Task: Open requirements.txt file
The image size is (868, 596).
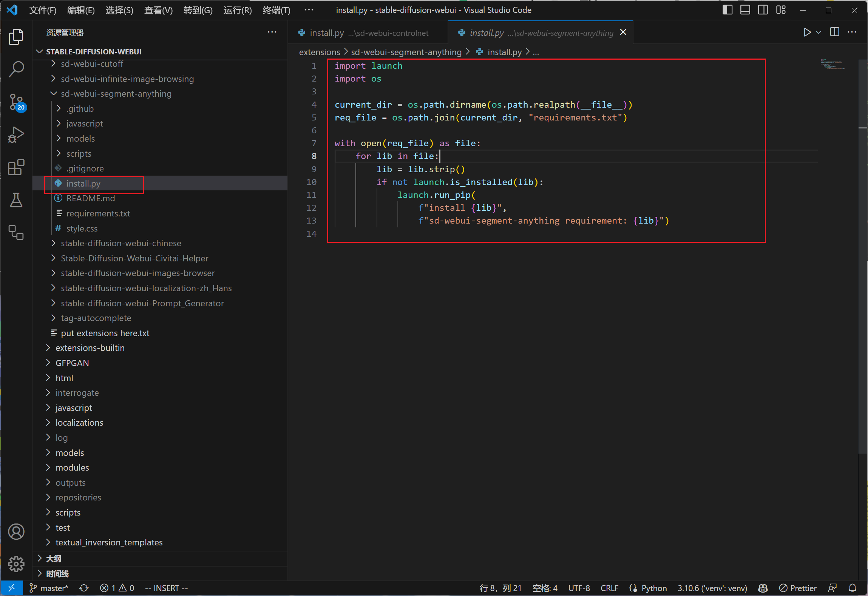Action: (98, 213)
